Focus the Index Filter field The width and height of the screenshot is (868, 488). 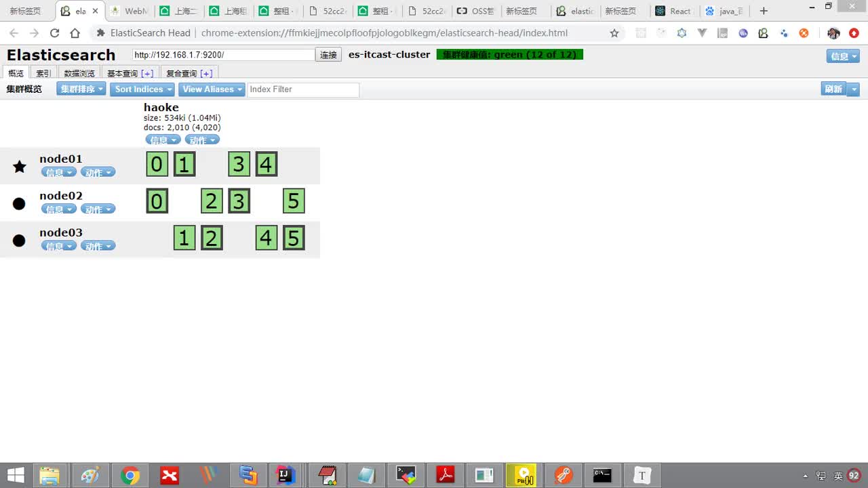[x=303, y=89]
